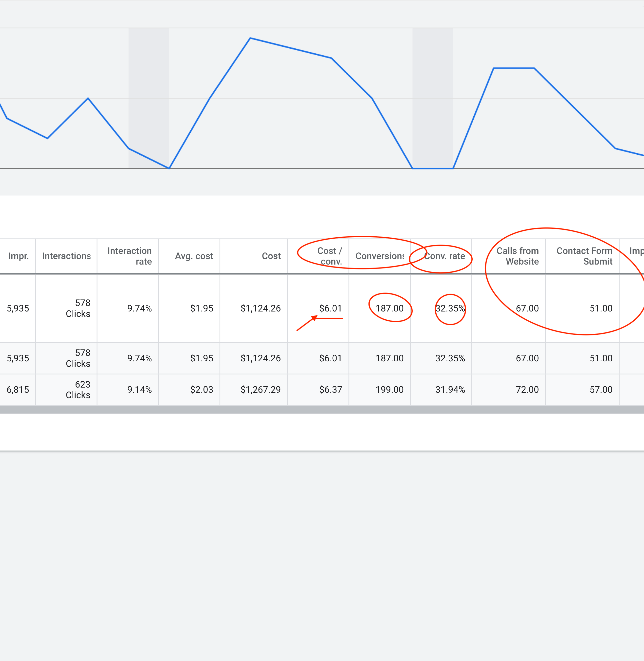
Task: Click the peak of the blue performance line
Action: pos(250,38)
